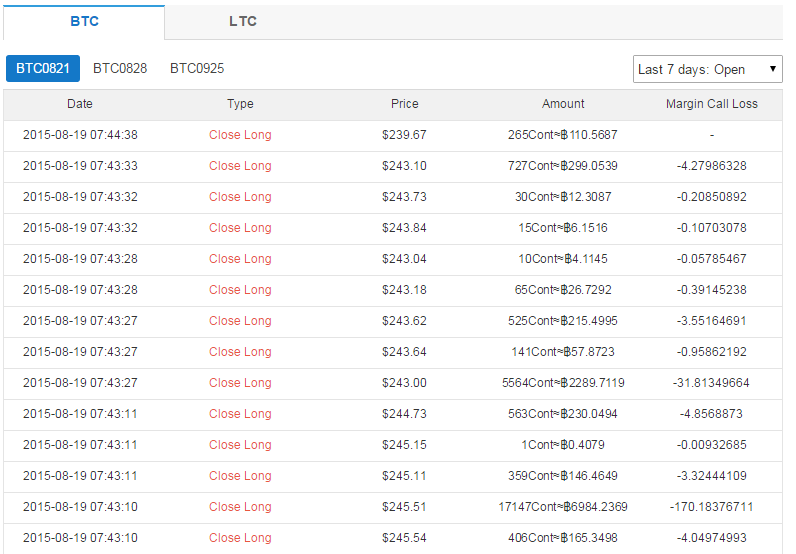Click the Date column header

click(x=80, y=104)
